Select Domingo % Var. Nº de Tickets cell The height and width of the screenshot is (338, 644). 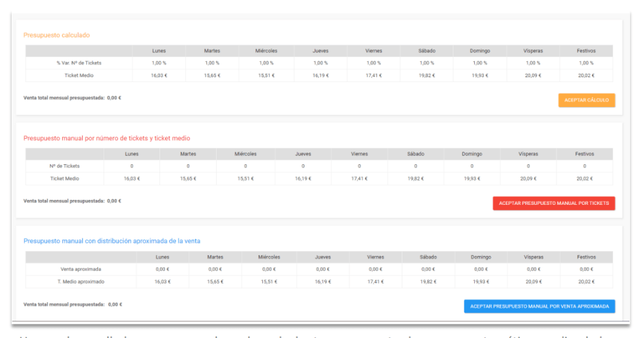pos(480,63)
